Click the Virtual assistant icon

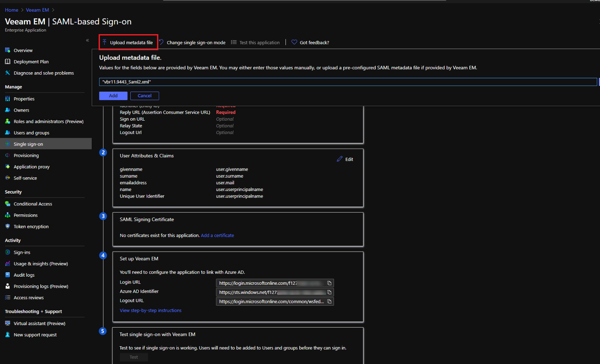(7, 323)
